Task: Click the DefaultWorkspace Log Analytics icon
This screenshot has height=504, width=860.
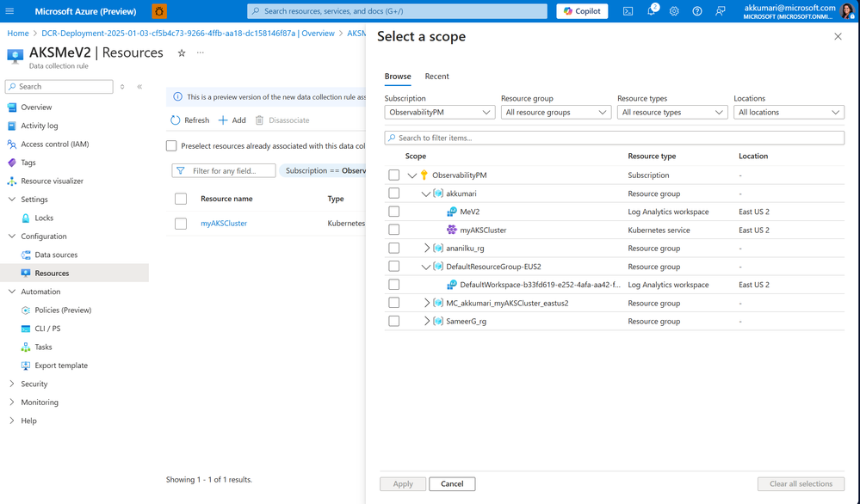Action: 451,285
